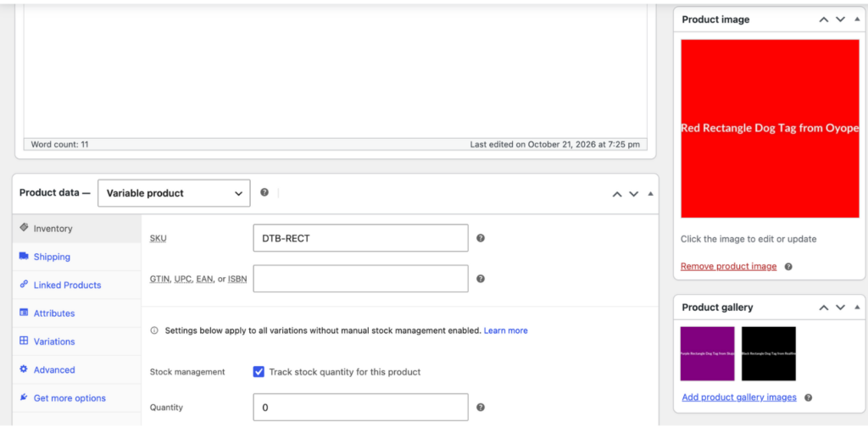Toggle Track stock quantity checkbox
The width and height of the screenshot is (868, 427).
point(259,372)
